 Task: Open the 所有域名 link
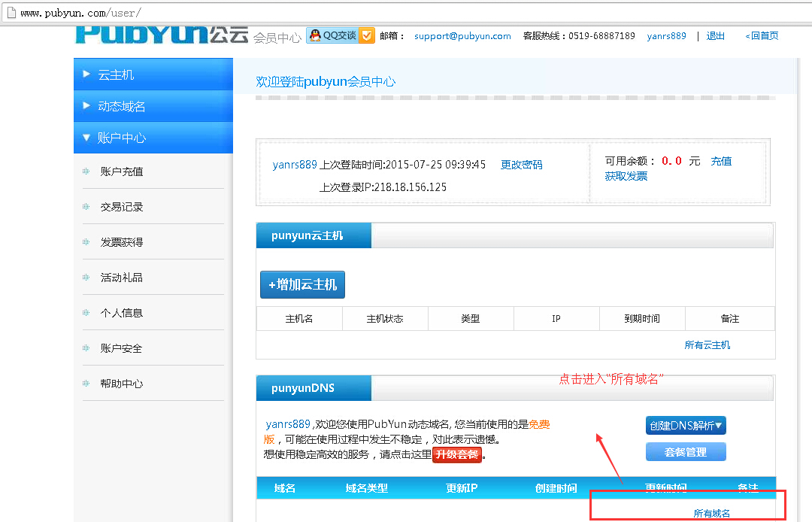click(x=711, y=513)
